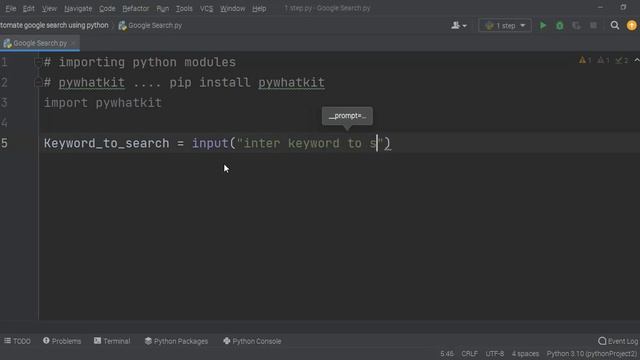
Task: Open the Python Console tool window
Action: pyautogui.click(x=252, y=341)
